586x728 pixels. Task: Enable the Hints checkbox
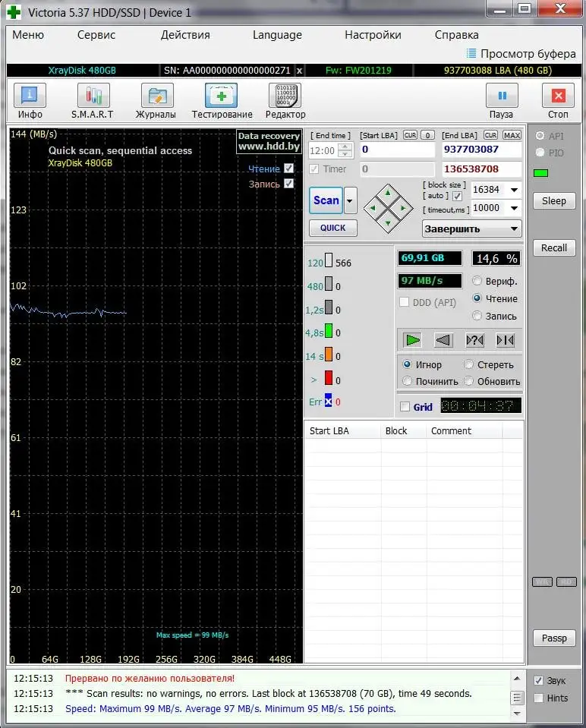click(538, 698)
